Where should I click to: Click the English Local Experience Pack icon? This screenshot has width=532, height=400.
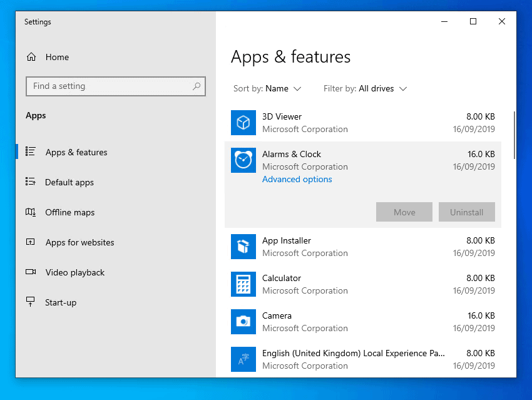[243, 359]
